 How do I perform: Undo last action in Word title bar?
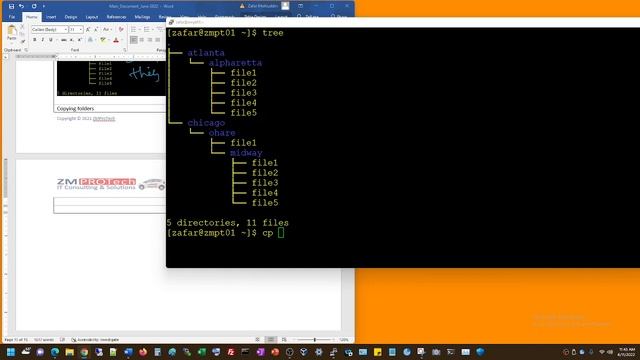click(21, 6)
